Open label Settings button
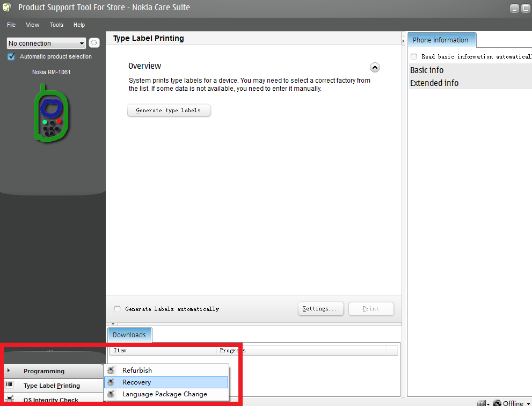Viewport: 532px width, 406px height. pyautogui.click(x=320, y=309)
